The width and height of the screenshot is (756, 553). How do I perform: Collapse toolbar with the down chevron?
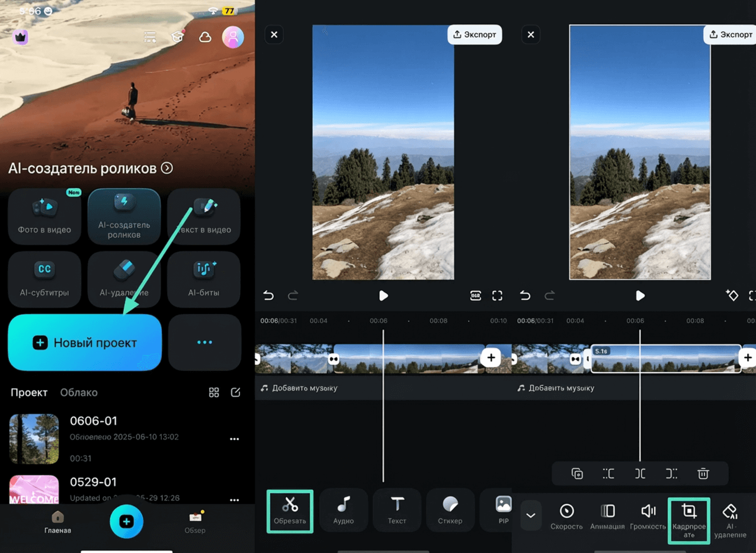pyautogui.click(x=531, y=515)
